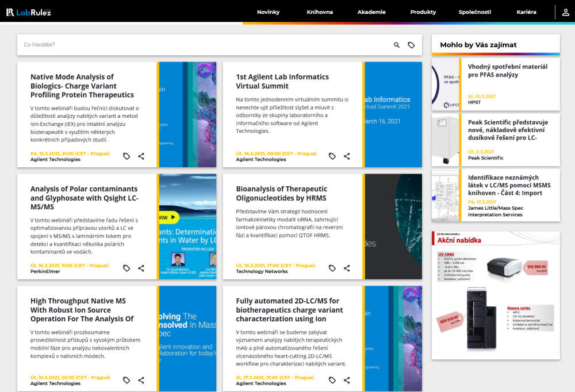Click the Fully automated 2D-LC/MS thumbnail
The image size is (575, 392).
click(x=393, y=339)
